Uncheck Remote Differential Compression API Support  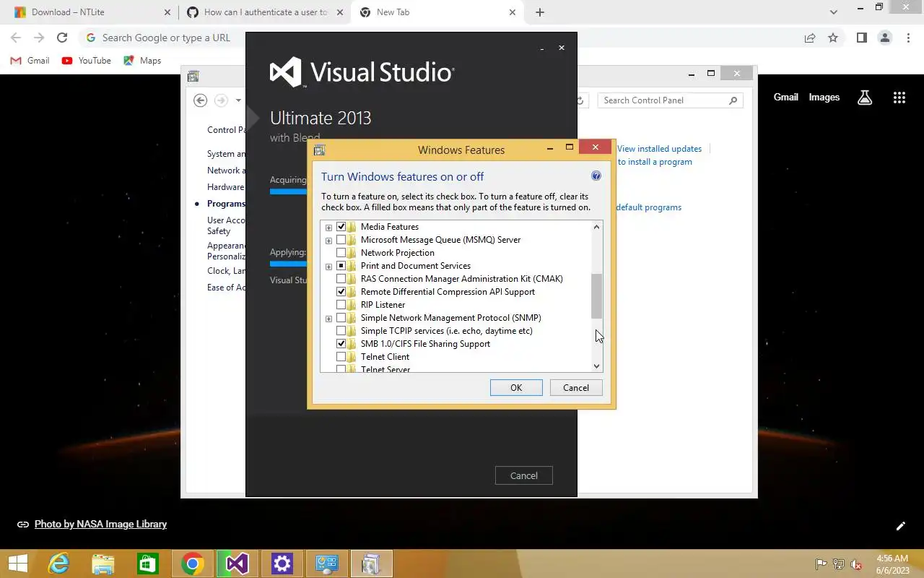coord(341,292)
